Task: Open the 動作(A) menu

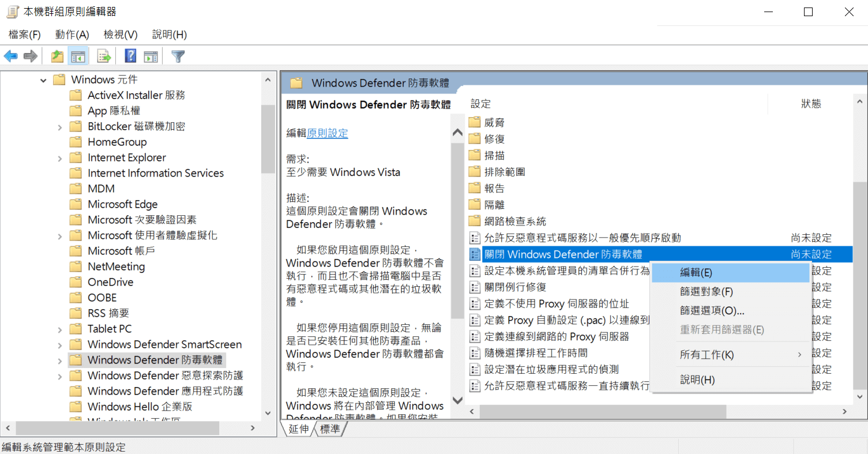Action: click(x=72, y=35)
